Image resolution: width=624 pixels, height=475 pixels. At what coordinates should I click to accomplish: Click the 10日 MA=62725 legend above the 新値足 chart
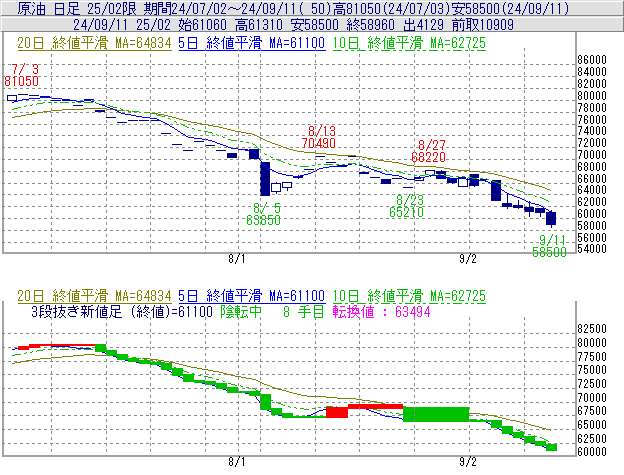coord(409,296)
